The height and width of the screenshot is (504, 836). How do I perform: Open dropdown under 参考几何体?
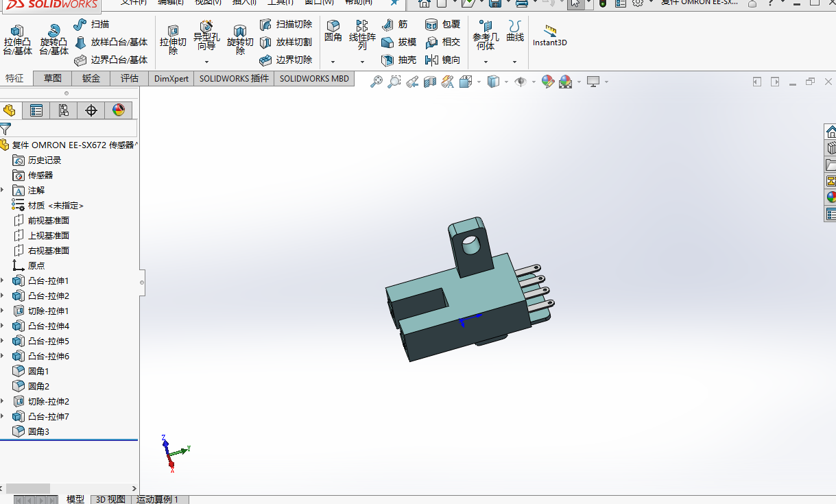(486, 62)
